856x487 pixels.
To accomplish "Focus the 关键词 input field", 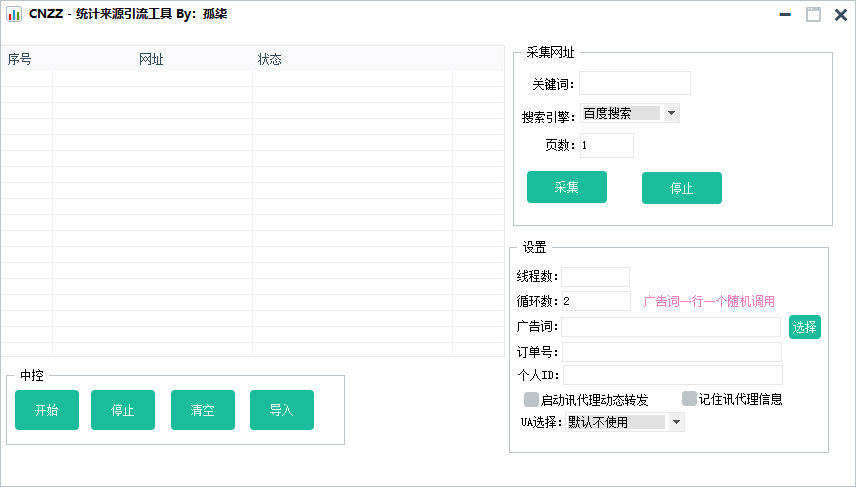I will click(x=634, y=83).
